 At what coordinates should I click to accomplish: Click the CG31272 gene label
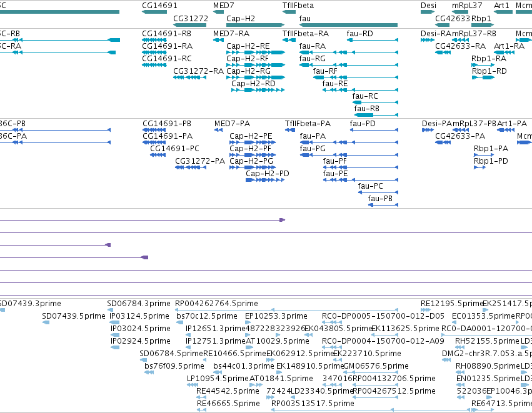[191, 19]
